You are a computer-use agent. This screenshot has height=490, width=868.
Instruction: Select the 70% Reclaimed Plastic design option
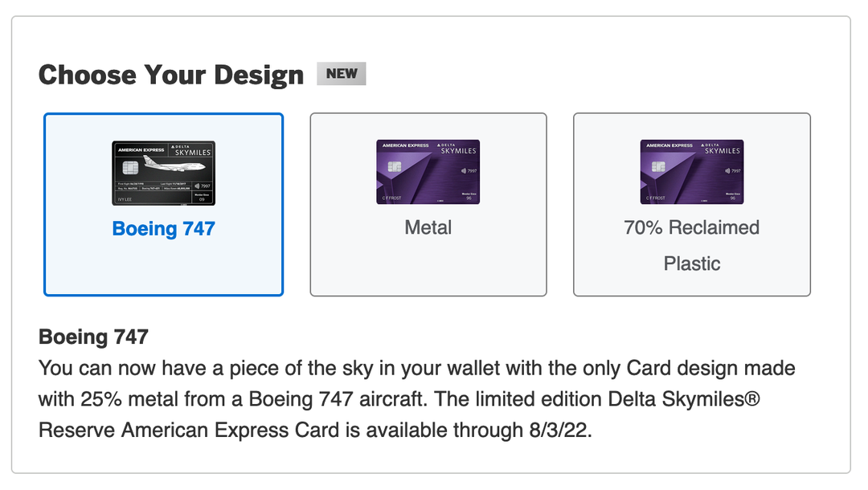click(692, 203)
